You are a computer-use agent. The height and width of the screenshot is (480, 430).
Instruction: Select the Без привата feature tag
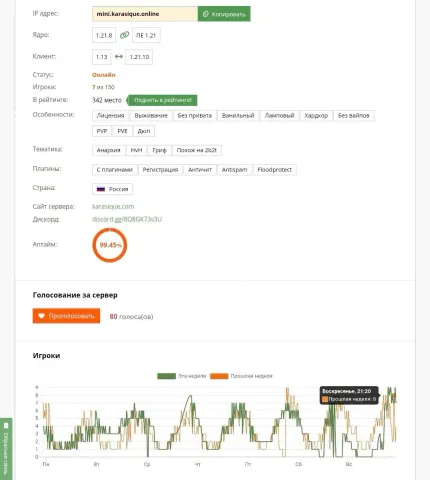pos(195,116)
